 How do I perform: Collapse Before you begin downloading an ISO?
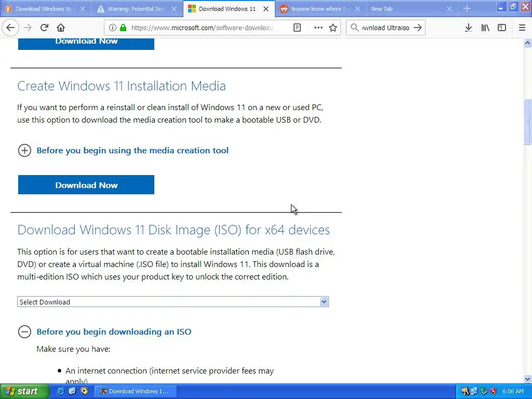pos(114,331)
